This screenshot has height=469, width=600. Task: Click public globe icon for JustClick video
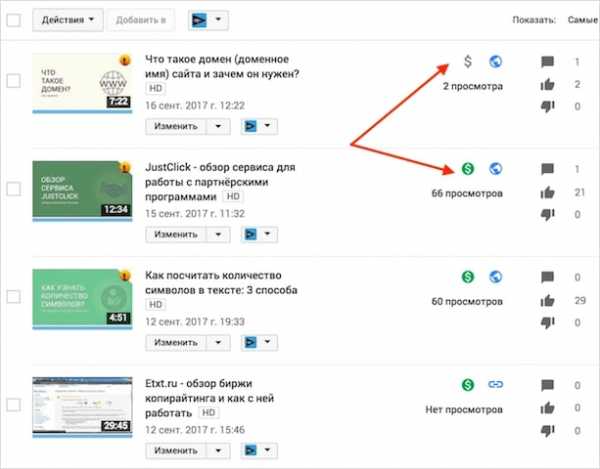(x=494, y=169)
